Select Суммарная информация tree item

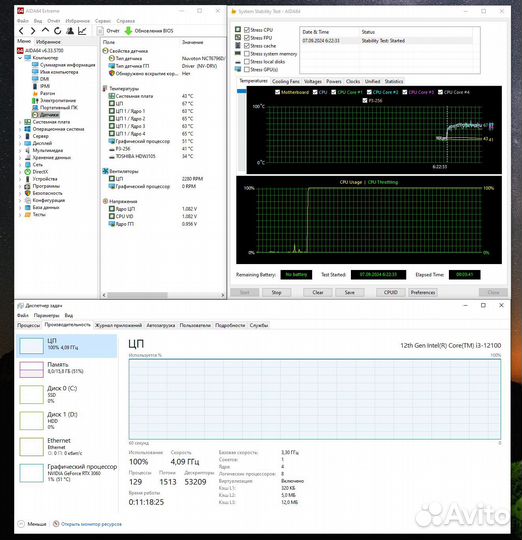point(64,65)
